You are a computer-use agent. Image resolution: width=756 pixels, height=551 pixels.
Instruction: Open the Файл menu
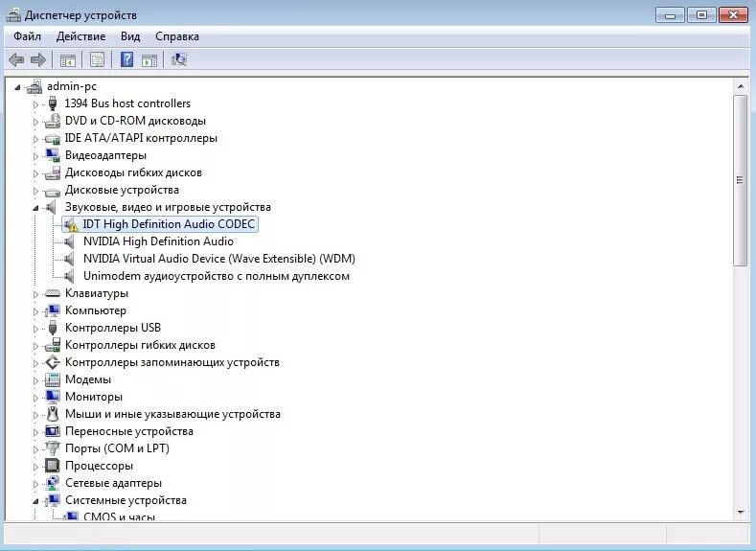tap(27, 36)
